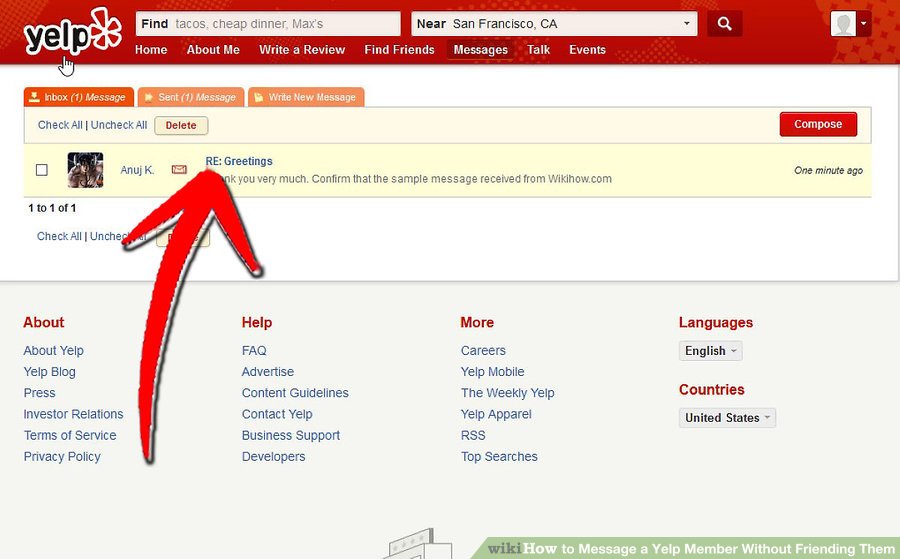Open the Developers link
The height and width of the screenshot is (559, 900).
click(x=273, y=457)
